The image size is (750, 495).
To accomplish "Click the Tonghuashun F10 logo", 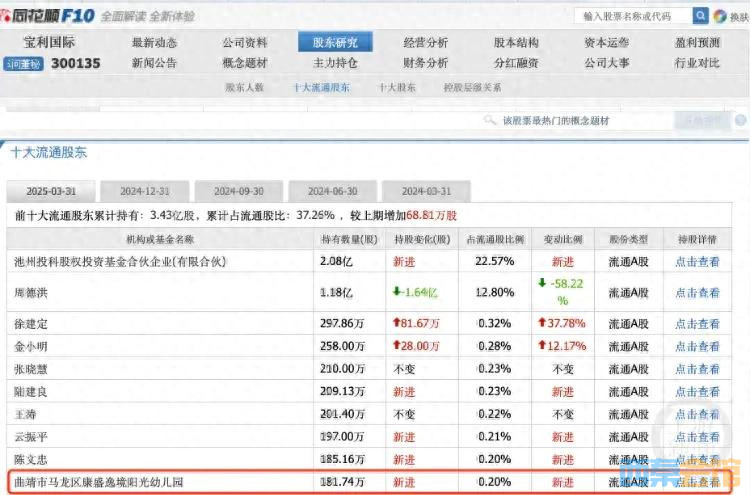I will pos(48,16).
